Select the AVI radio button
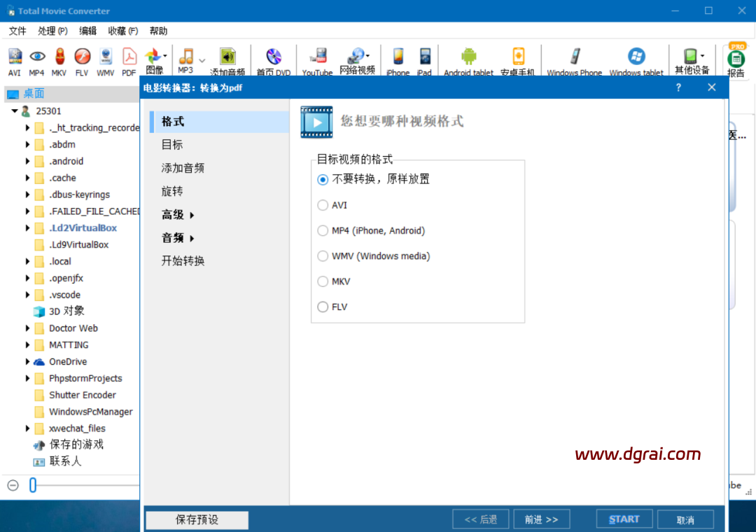Screen dimensions: 756x532 (323, 205)
